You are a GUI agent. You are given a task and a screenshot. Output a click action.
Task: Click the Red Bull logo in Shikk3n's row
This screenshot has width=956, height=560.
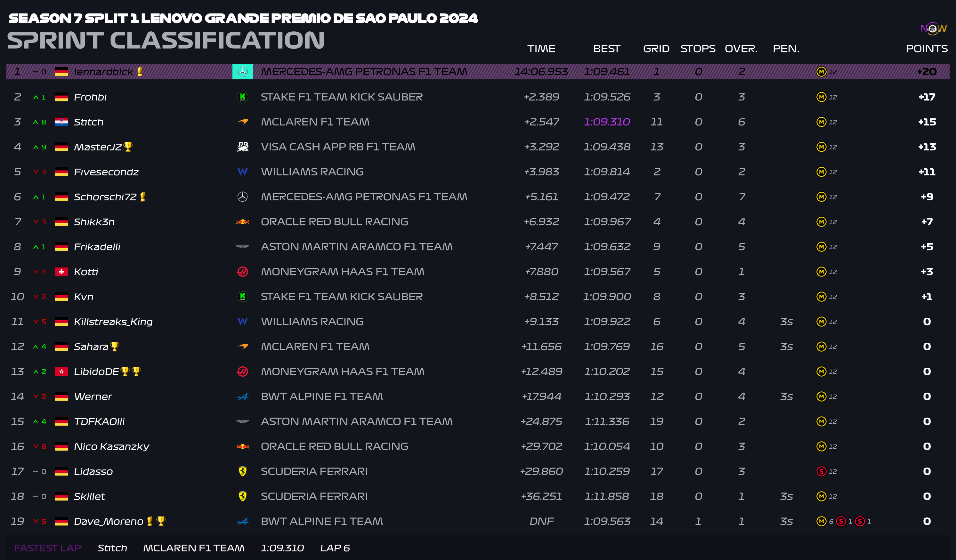click(x=242, y=222)
